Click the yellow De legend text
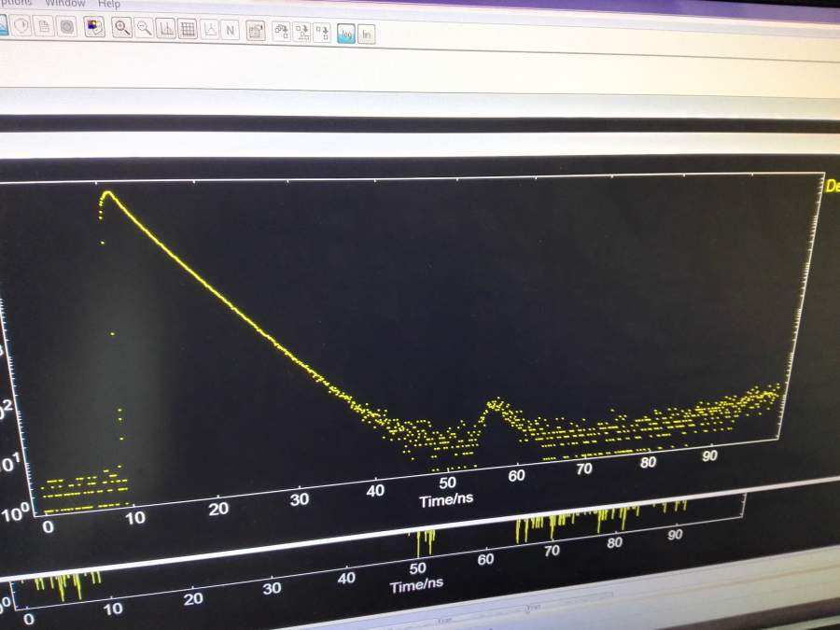The width and height of the screenshot is (840, 630). 832,186
